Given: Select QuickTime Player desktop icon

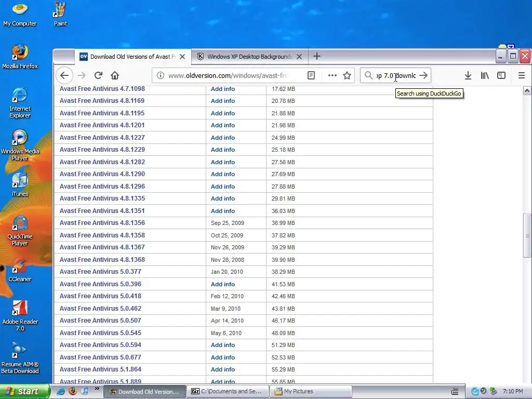Looking at the screenshot, I should pyautogui.click(x=20, y=231).
